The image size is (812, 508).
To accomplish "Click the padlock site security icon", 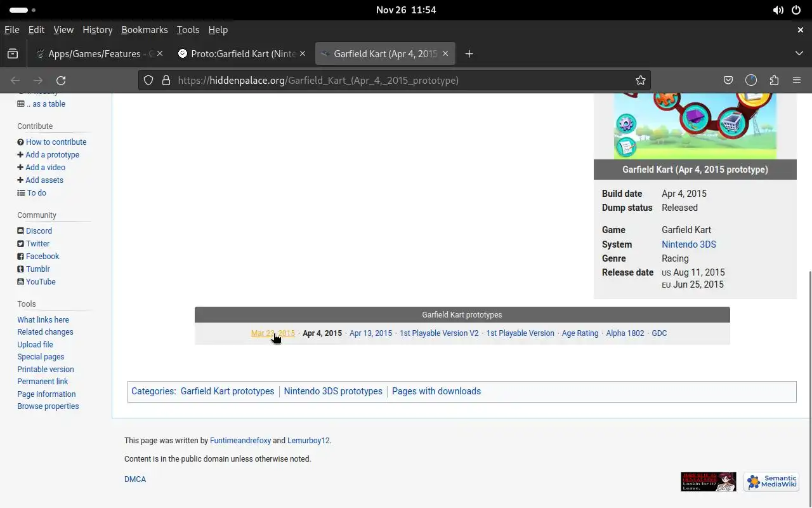I will [166, 80].
